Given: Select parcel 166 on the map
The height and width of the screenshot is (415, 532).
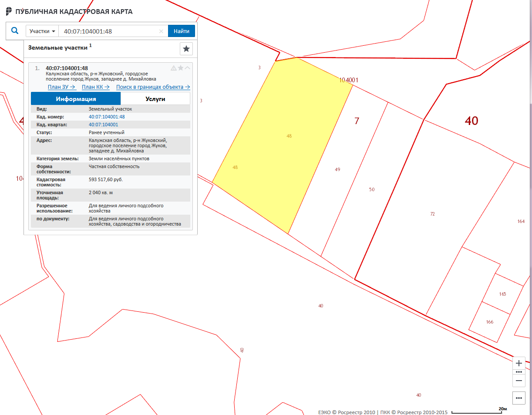Looking at the screenshot, I should [490, 322].
